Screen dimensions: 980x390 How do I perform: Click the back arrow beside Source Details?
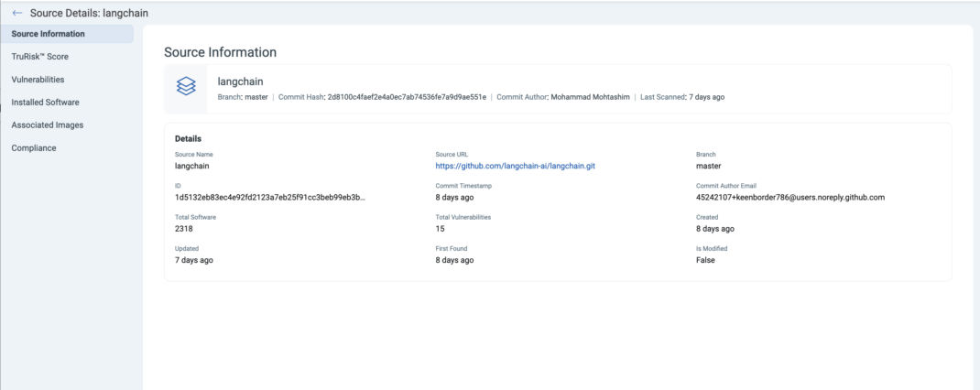coord(16,13)
